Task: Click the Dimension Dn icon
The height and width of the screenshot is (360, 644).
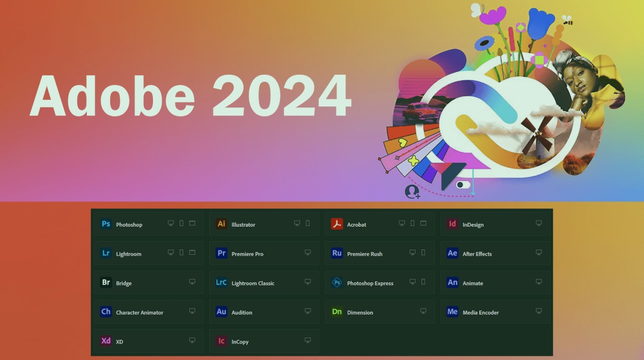Action: [x=336, y=312]
